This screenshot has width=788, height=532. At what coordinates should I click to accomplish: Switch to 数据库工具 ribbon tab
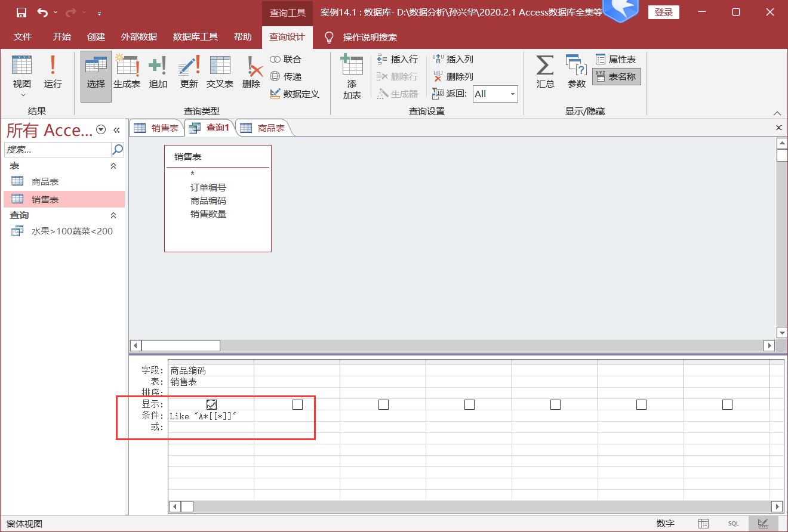[195, 37]
